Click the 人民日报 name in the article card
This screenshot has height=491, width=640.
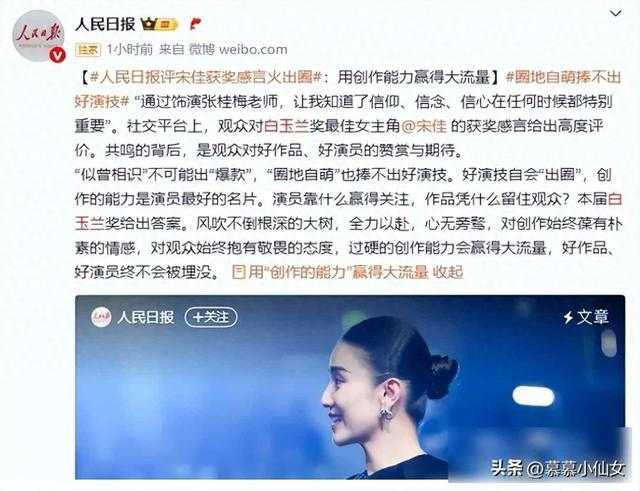click(146, 317)
